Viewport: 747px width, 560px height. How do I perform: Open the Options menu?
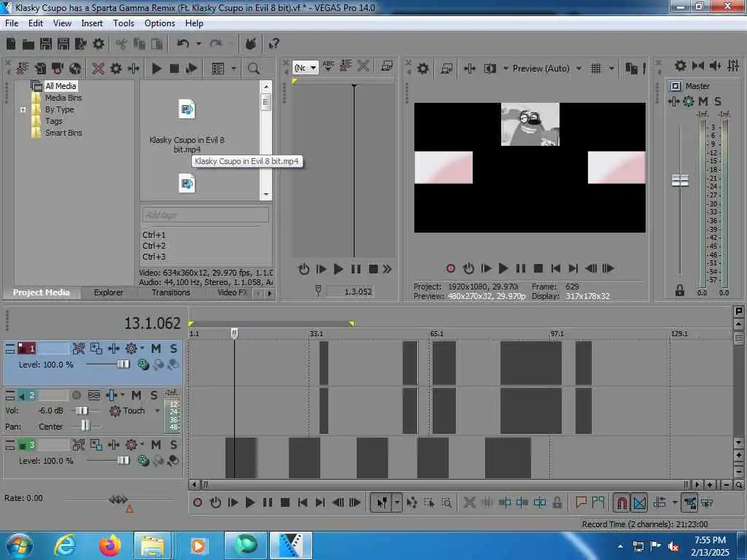pos(160,23)
